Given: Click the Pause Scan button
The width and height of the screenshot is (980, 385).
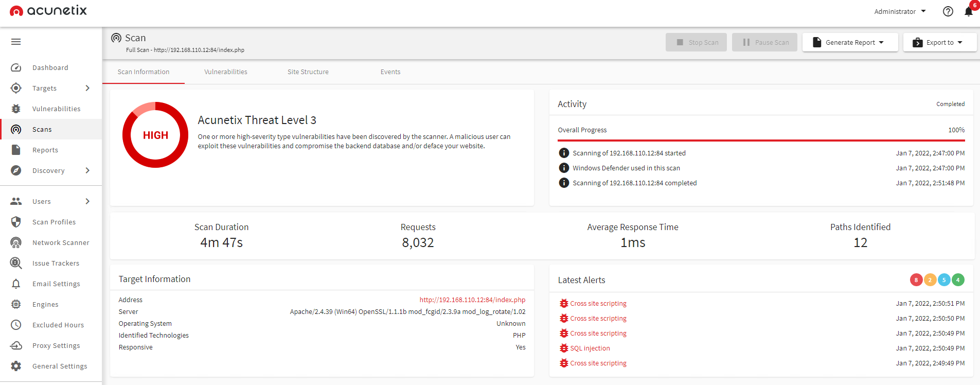Looking at the screenshot, I should pyautogui.click(x=764, y=42).
